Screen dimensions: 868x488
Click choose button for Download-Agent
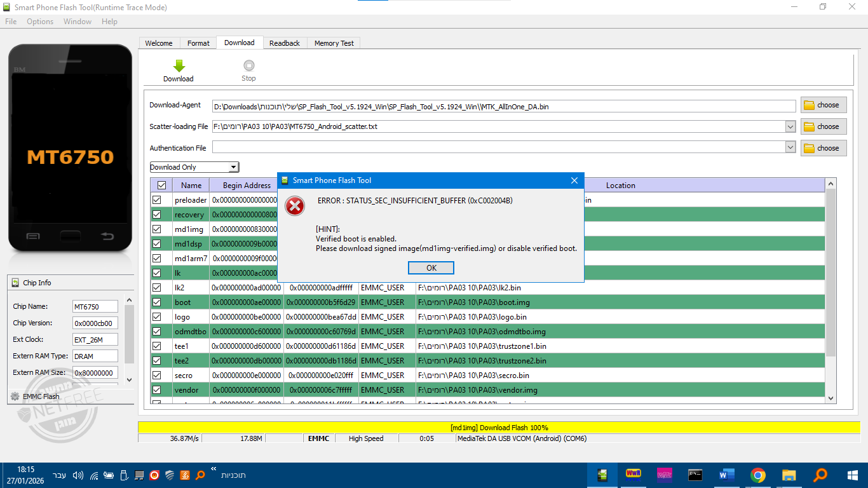click(x=824, y=105)
